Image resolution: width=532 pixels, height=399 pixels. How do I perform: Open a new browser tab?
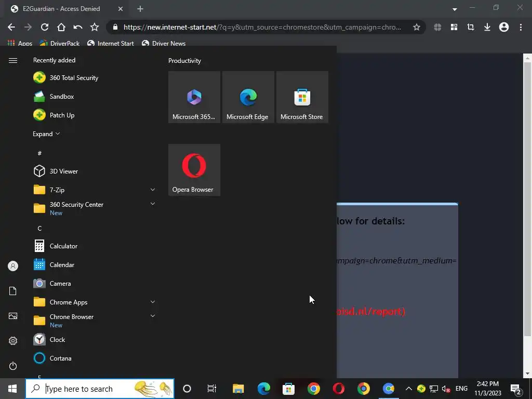(140, 9)
